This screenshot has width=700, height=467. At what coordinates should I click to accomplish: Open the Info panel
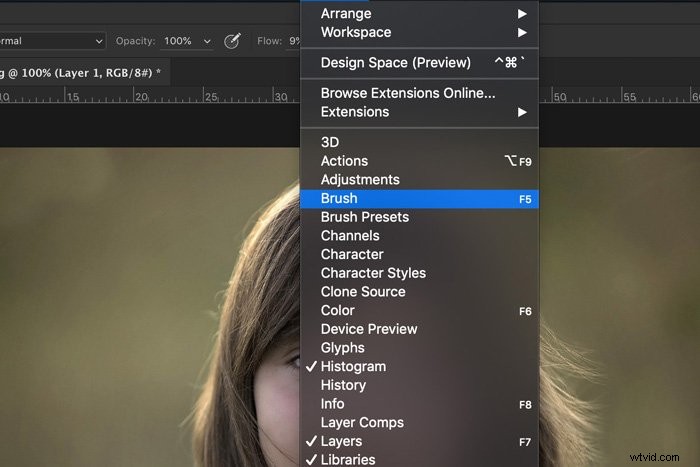[419, 404]
